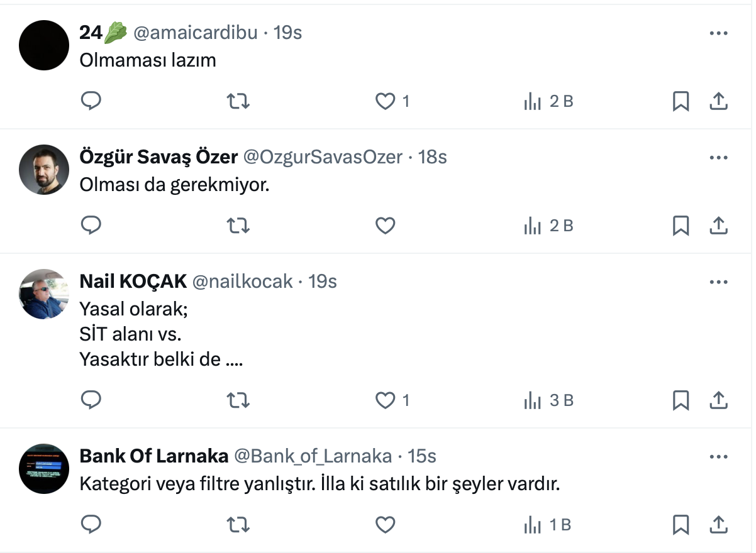Open the @Bank_of_Larnaka handle link
This screenshot has width=756, height=553.
click(x=313, y=456)
